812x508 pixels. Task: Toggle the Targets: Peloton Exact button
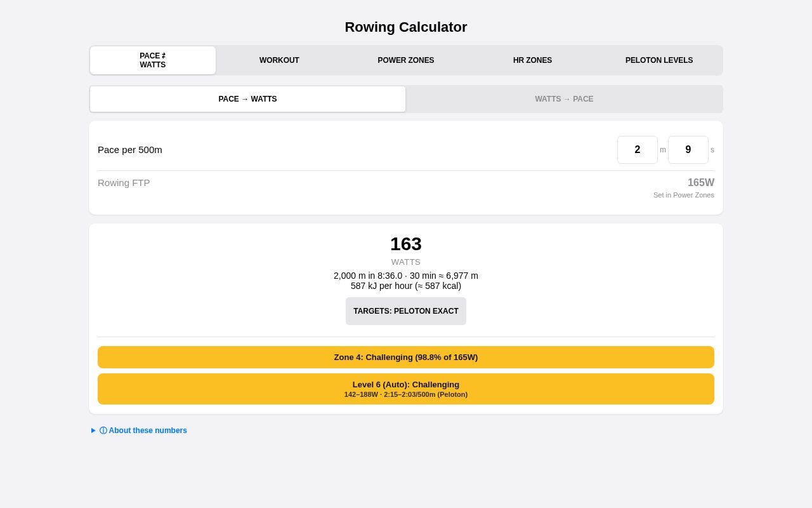tap(406, 311)
